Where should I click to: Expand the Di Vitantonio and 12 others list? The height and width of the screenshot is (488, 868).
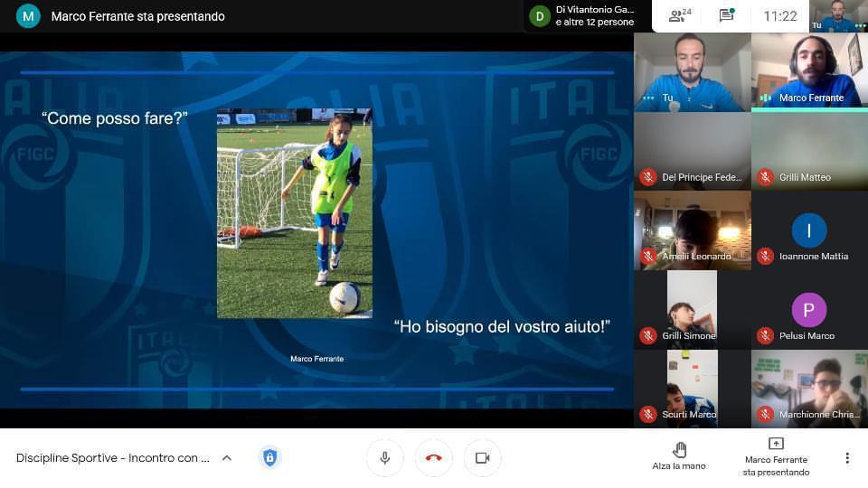(x=583, y=15)
